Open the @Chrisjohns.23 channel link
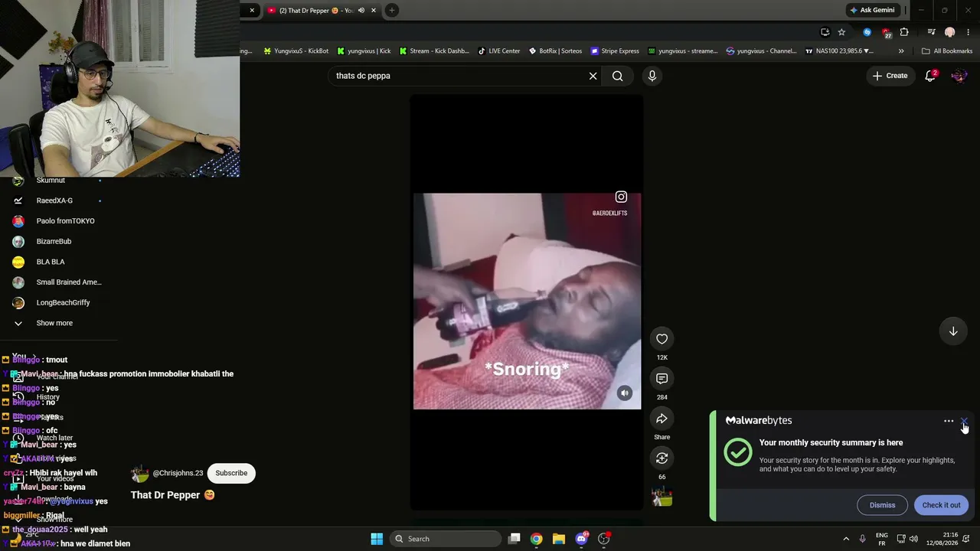980x551 pixels. coord(178,473)
